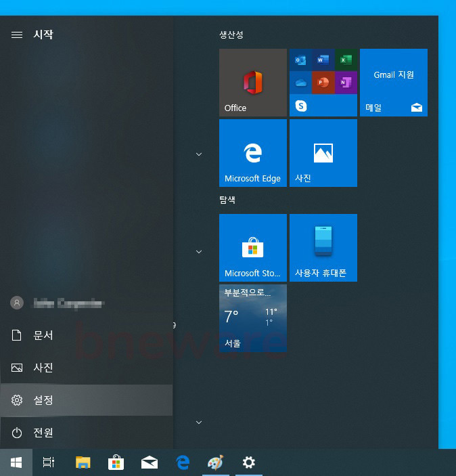Image resolution: width=456 pixels, height=476 pixels.
Task: Click the 탐색 group heading
Action: (227, 200)
